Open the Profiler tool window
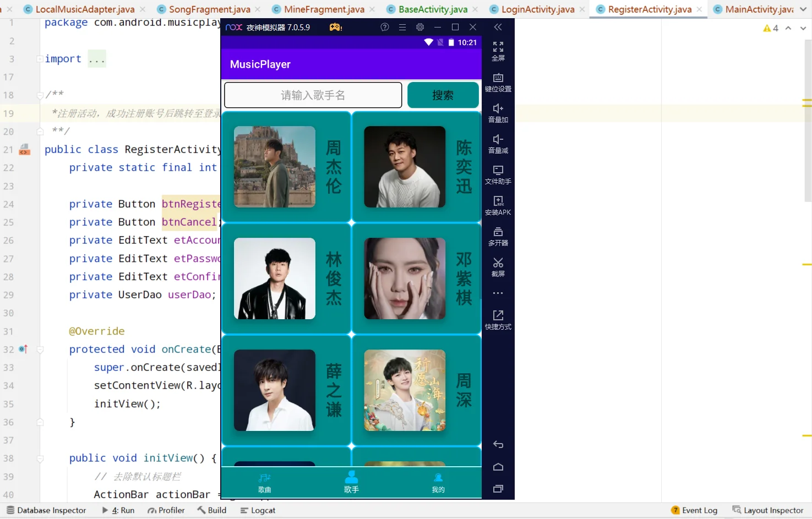Screen dimensions: 812x519 [166, 510]
